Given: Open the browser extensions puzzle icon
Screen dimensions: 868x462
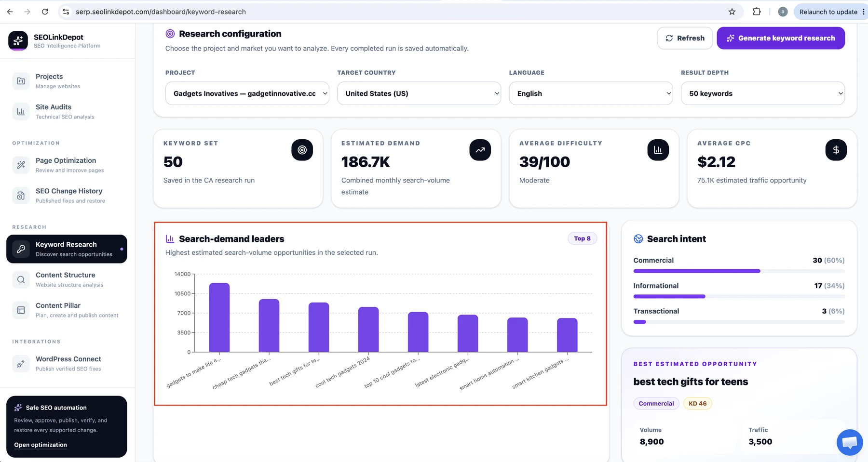Looking at the screenshot, I should coord(757,12).
